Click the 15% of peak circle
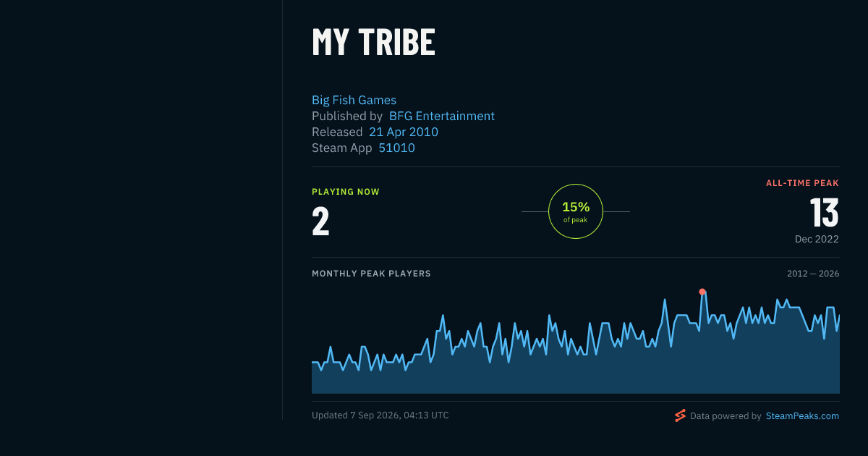This screenshot has height=456, width=868. 576,211
